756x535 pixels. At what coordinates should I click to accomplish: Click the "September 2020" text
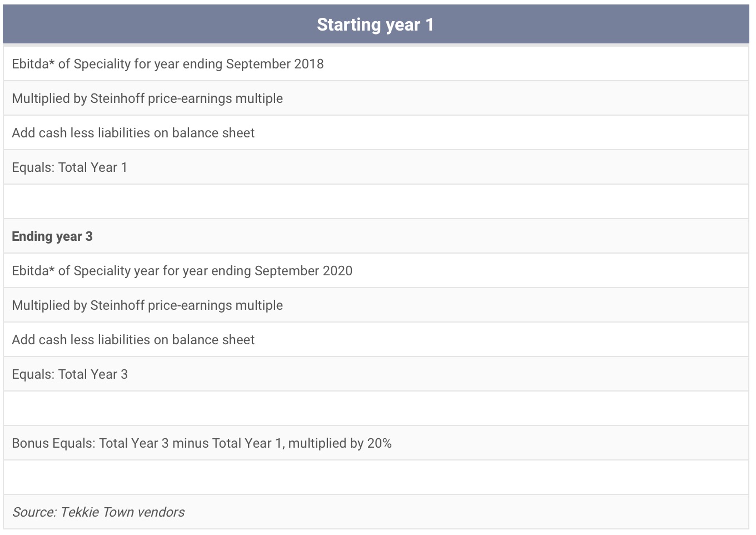click(x=304, y=271)
